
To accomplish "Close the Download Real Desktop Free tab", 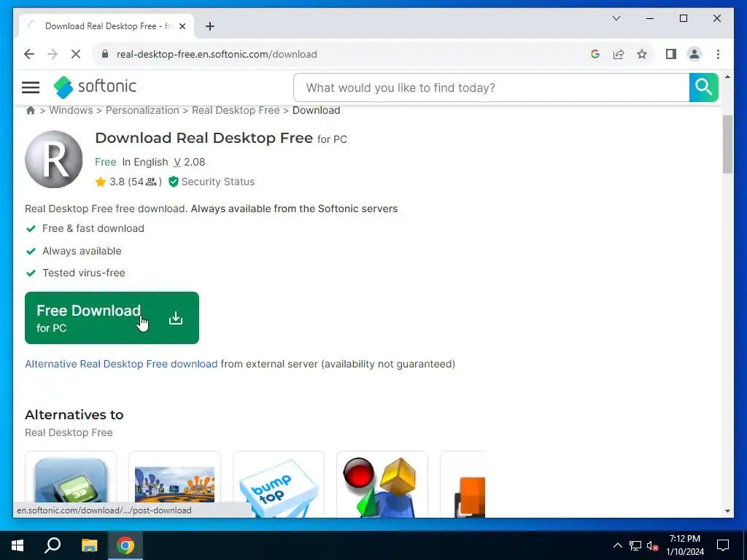I will (182, 26).
